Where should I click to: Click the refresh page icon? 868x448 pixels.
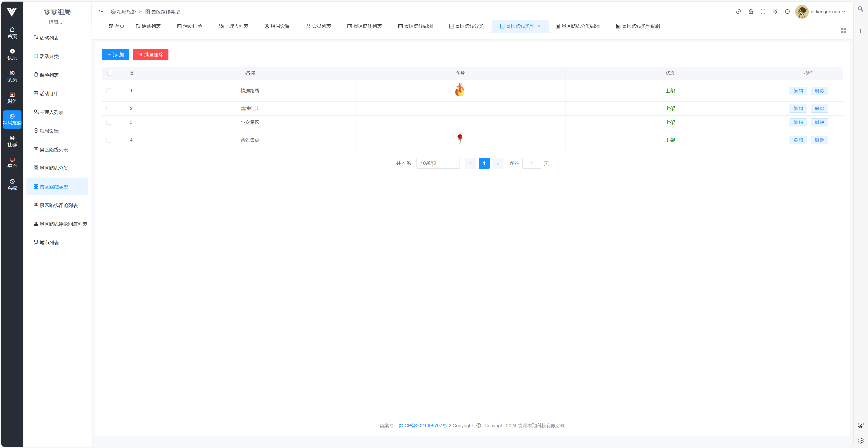[787, 12]
